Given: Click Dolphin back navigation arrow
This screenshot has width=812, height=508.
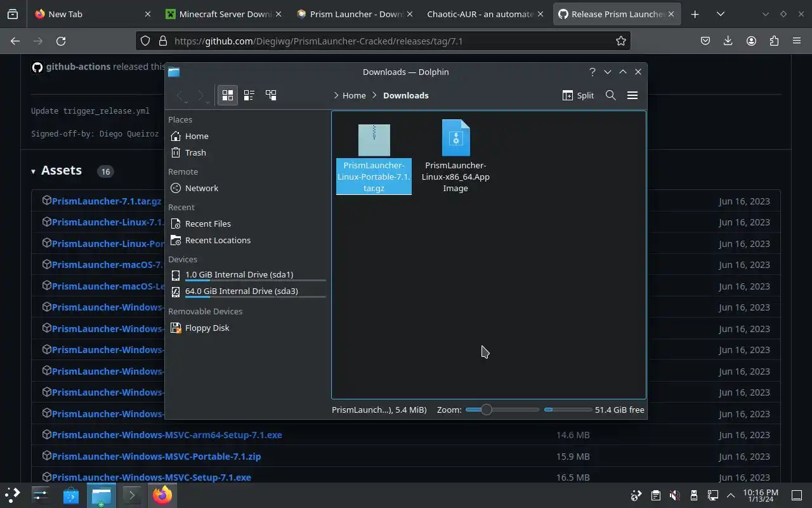Looking at the screenshot, I should (x=181, y=95).
